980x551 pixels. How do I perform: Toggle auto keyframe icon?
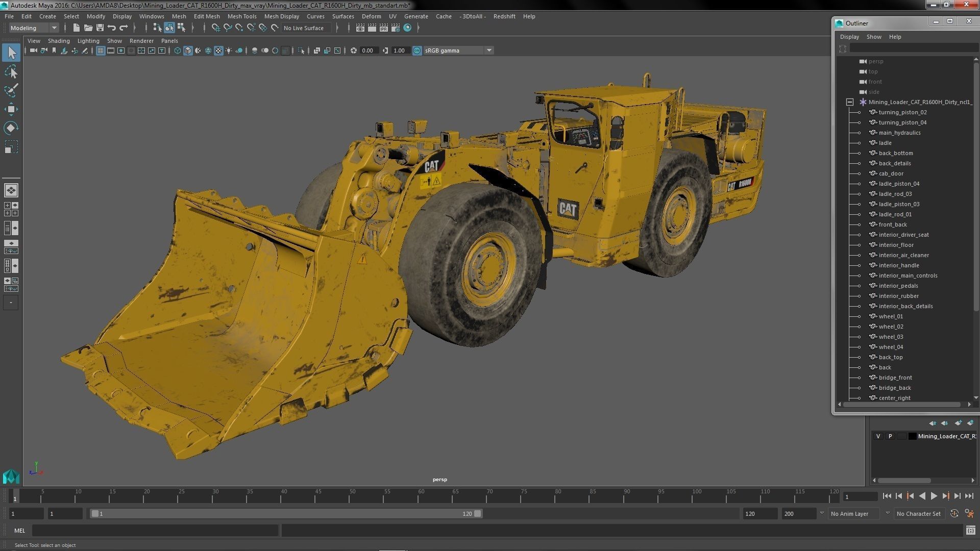(x=954, y=514)
